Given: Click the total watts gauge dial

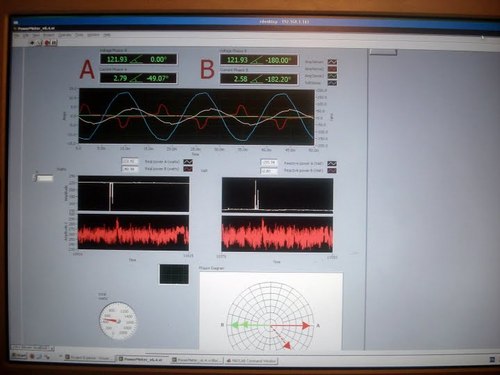Looking at the screenshot, I should point(118,321).
